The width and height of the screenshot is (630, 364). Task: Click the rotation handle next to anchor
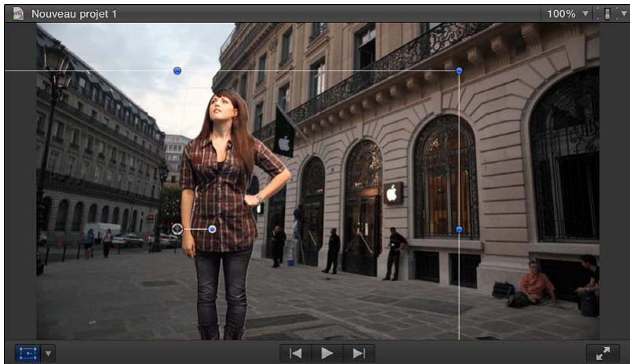pos(212,229)
